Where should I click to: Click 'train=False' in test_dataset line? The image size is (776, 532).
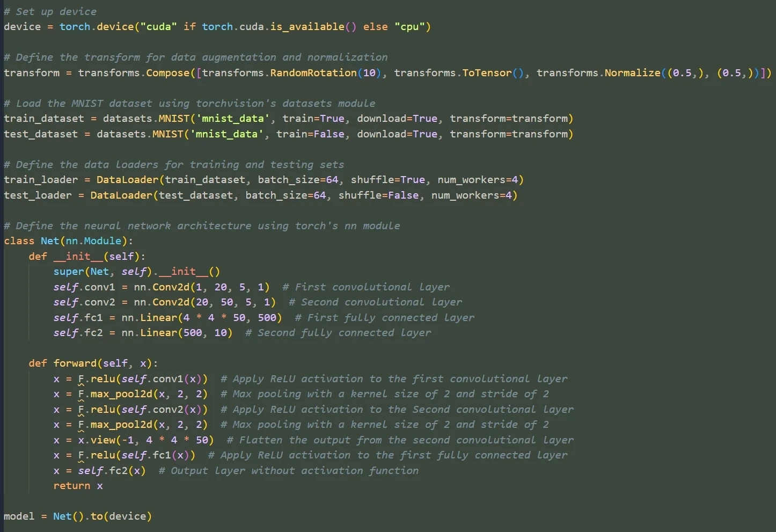[310, 134]
